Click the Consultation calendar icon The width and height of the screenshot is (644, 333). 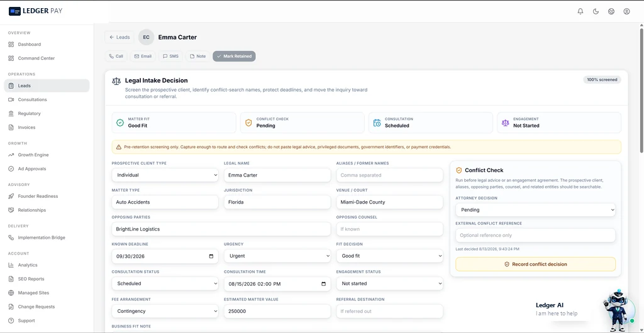[x=377, y=123]
